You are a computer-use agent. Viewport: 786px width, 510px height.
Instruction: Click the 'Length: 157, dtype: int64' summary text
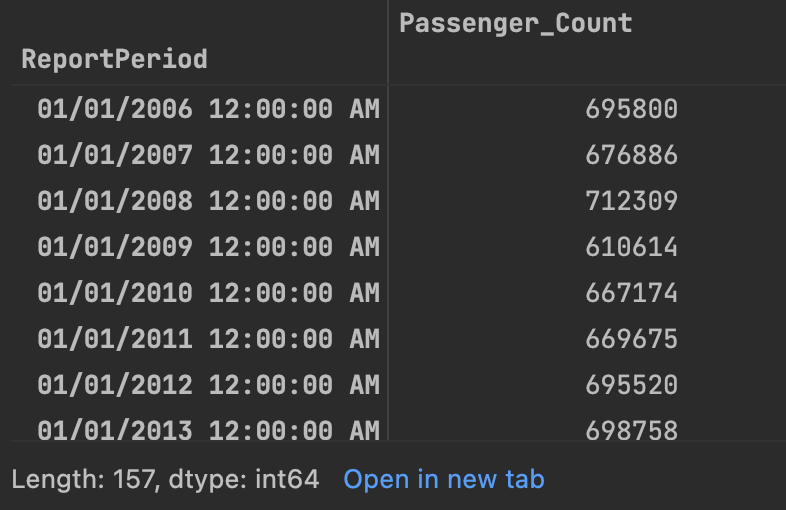pos(165,479)
